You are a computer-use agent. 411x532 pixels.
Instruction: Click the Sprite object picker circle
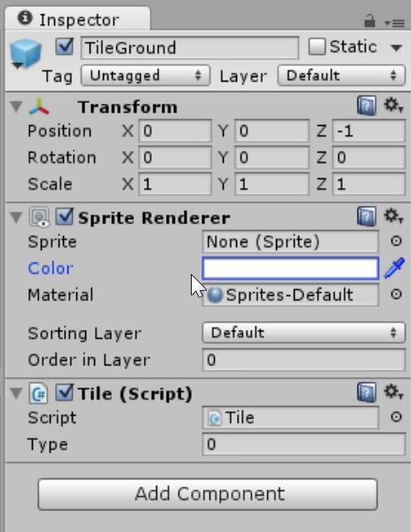(x=396, y=241)
